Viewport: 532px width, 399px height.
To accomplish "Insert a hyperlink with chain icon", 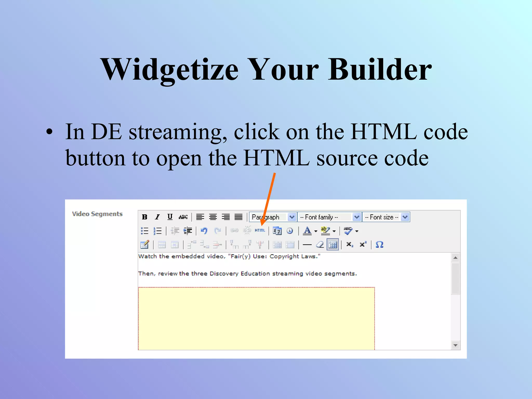I will (x=234, y=230).
